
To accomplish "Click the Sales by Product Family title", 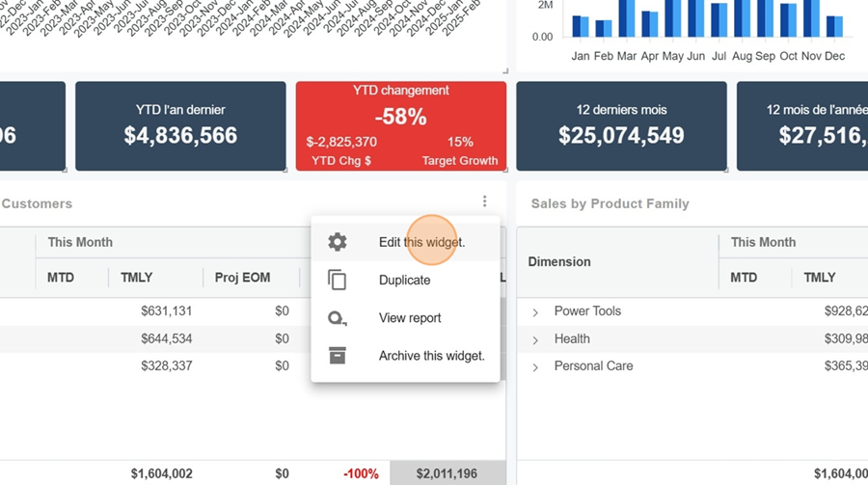I will (x=610, y=203).
